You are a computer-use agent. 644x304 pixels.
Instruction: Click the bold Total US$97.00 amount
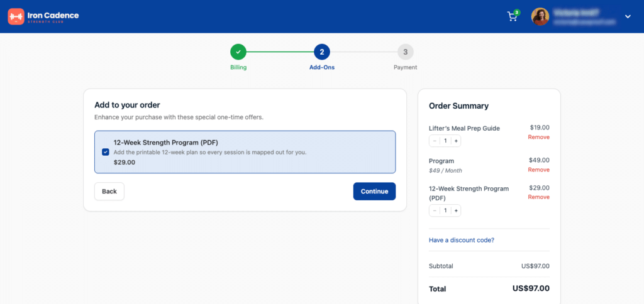[531, 288]
